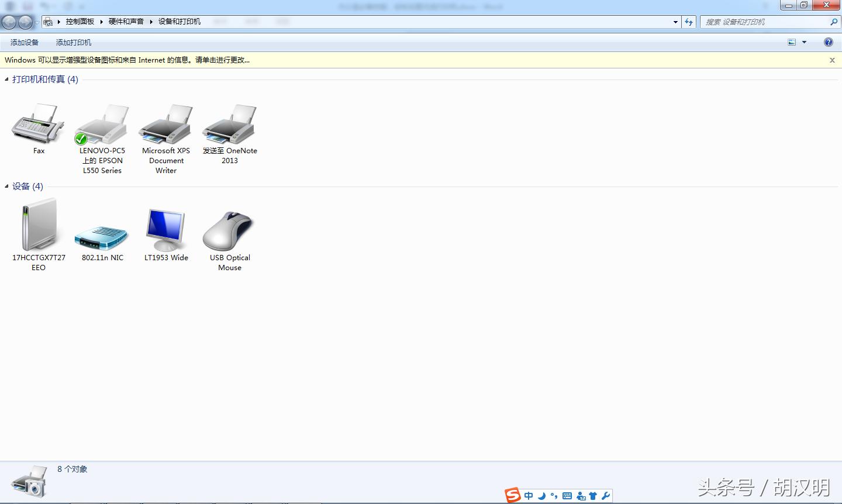The width and height of the screenshot is (842, 504).
Task: Toggle Chinese/English mode on the IME bar
Action: tap(529, 496)
